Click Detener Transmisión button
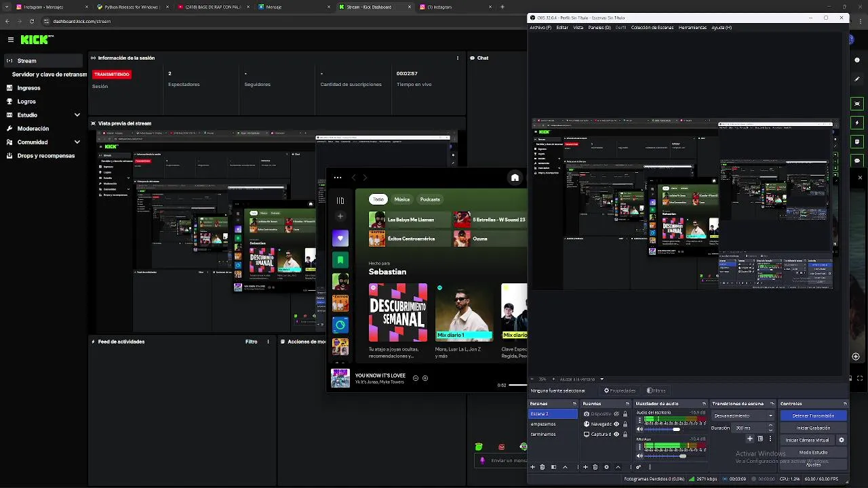 pyautogui.click(x=813, y=415)
